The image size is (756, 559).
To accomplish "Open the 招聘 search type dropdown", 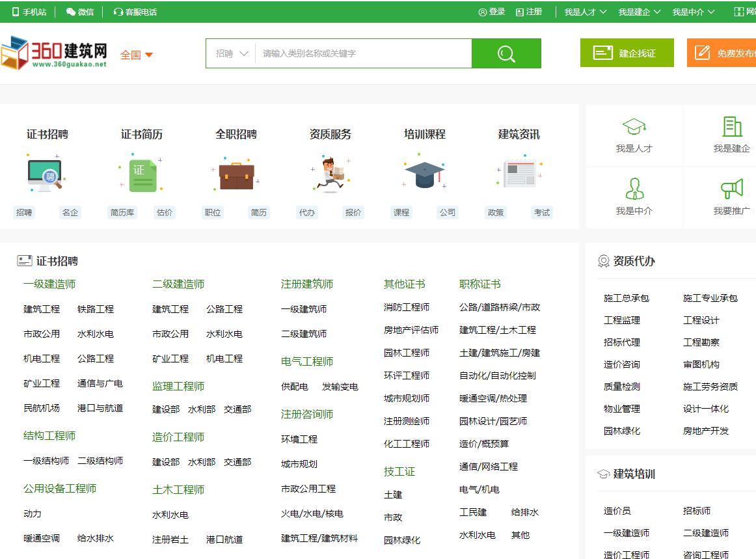I will [x=232, y=53].
